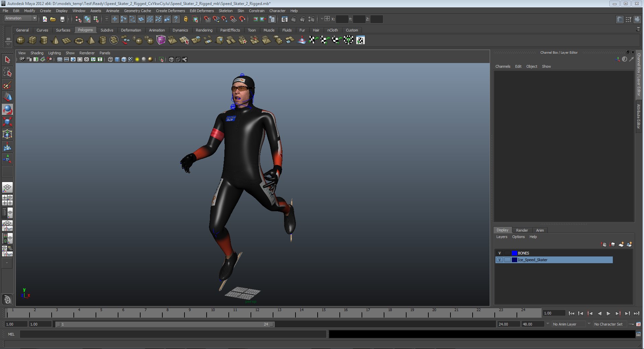644x349 pixels.
Task: Open the Channels menu in Channel Box
Action: [503, 66]
